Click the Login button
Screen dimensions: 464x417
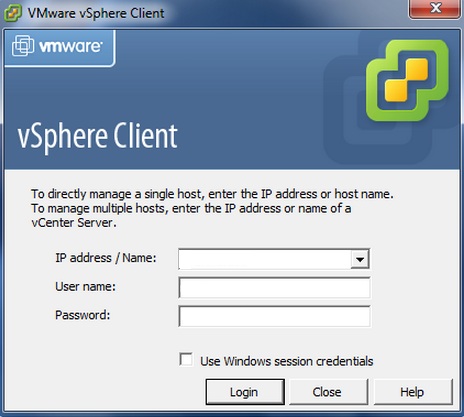245,392
